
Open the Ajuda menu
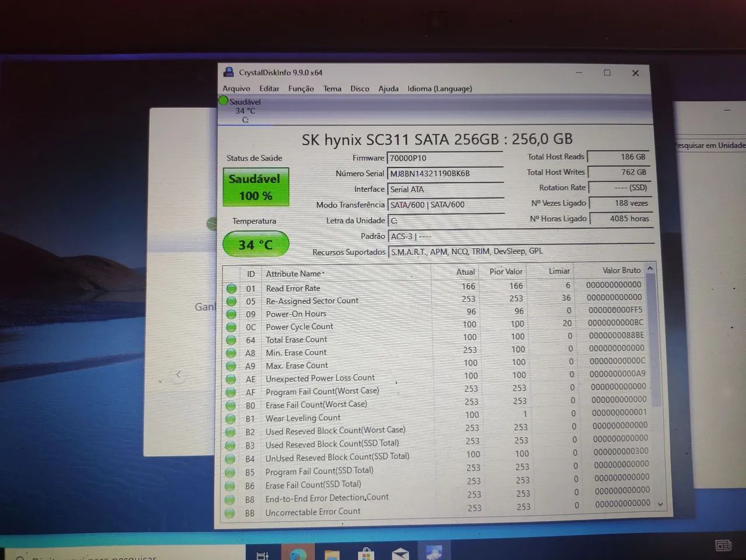[x=388, y=89]
